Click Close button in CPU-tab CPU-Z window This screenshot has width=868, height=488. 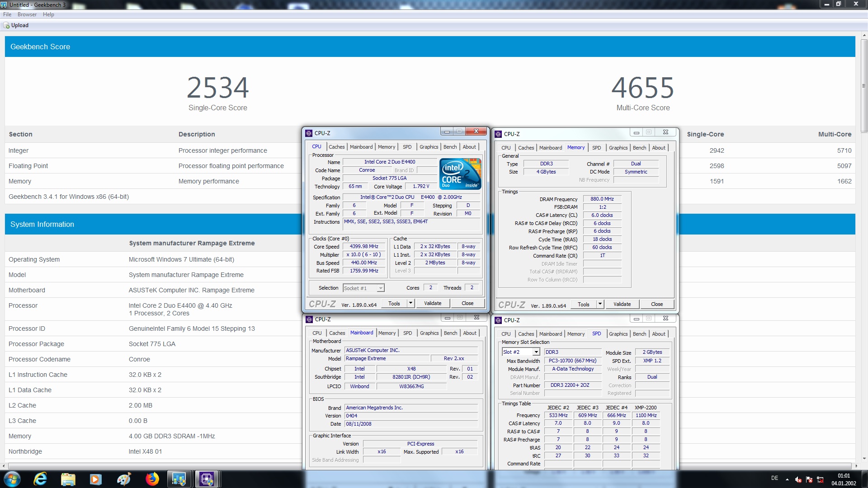coord(467,303)
